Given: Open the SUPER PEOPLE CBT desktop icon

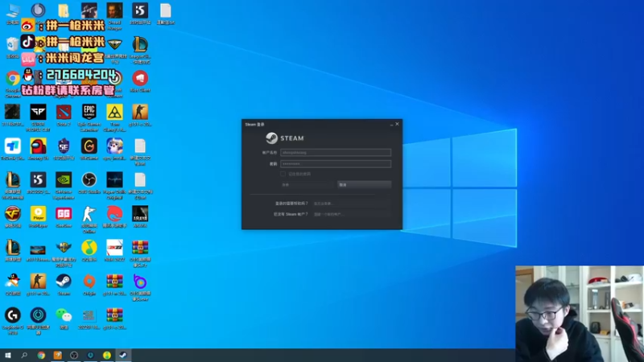Looking at the screenshot, I should [x=38, y=112].
